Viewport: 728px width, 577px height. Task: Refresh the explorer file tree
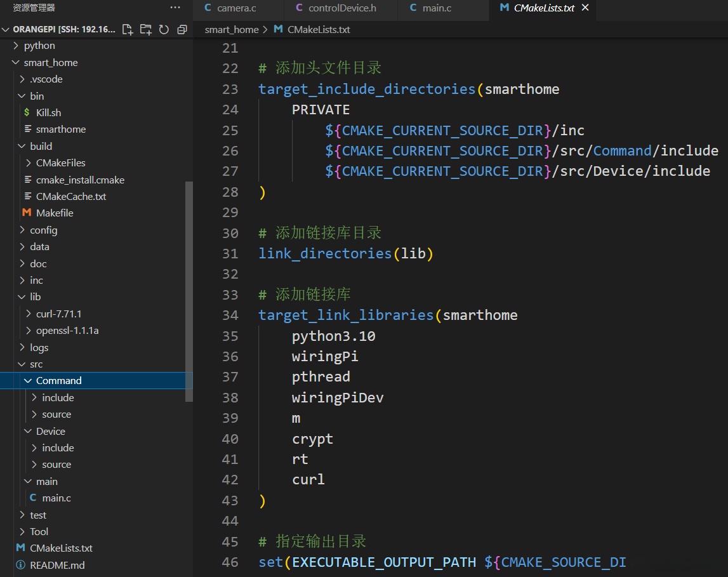tap(164, 29)
